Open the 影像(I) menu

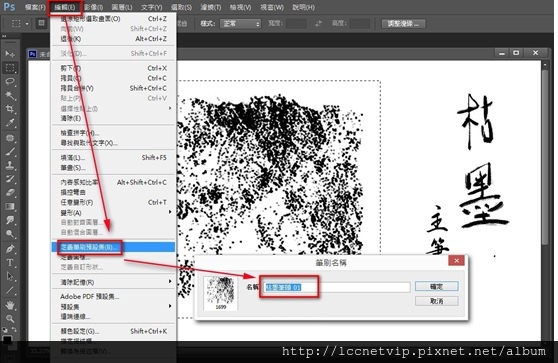(x=94, y=7)
